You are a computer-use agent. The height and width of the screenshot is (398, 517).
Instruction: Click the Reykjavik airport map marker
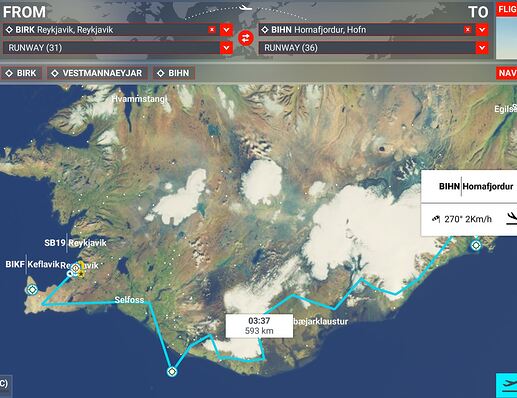(x=76, y=268)
